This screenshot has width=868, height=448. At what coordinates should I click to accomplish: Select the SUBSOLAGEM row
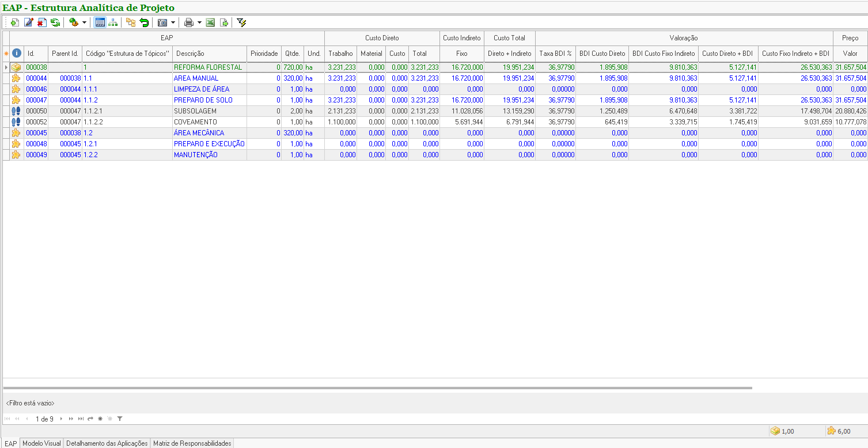tap(196, 111)
